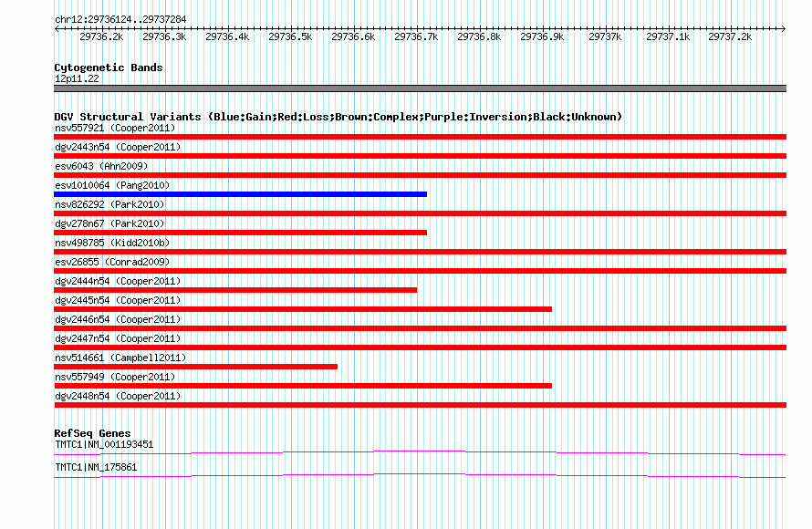Click the 29736.9k ruler tick label
Image resolution: width=812 pixels, height=529 pixels.
pos(542,36)
